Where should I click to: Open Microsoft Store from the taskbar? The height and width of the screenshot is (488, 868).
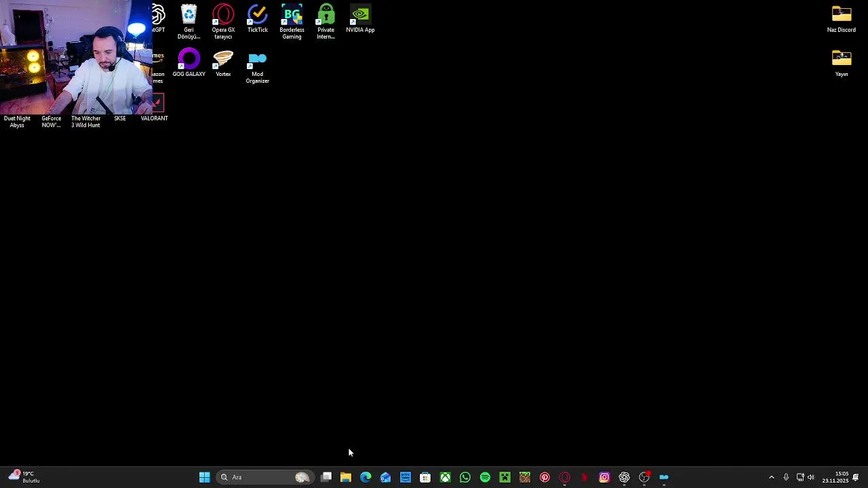tap(425, 477)
